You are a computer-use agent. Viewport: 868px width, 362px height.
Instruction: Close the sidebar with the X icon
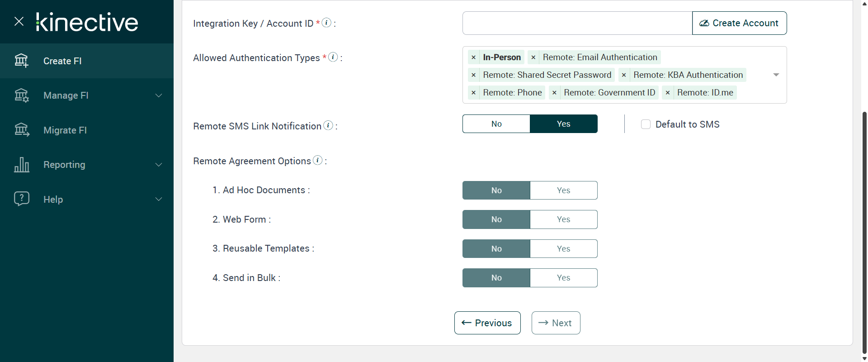pos(19,21)
